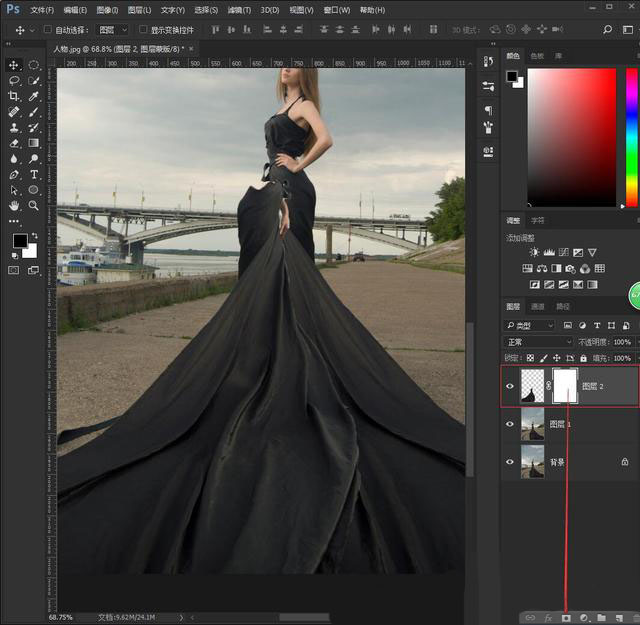Add Levels adjustment
The image size is (640, 625).
(x=549, y=252)
